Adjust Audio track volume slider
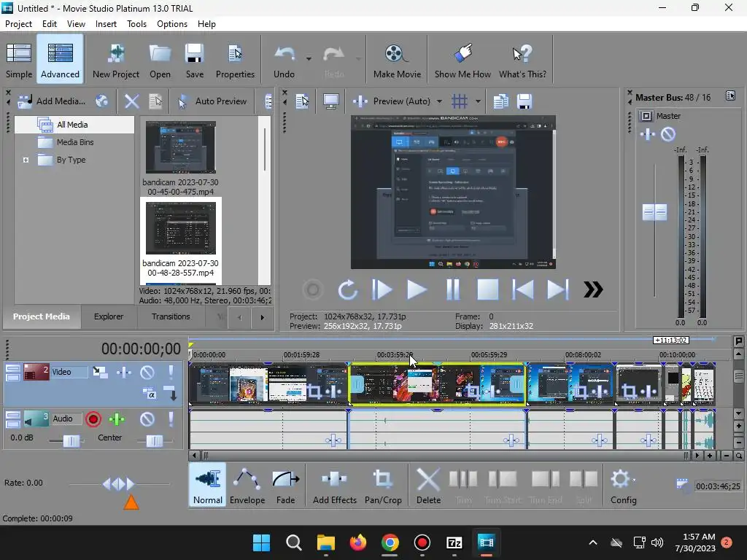Viewport: 747px width, 560px height. pyautogui.click(x=71, y=441)
